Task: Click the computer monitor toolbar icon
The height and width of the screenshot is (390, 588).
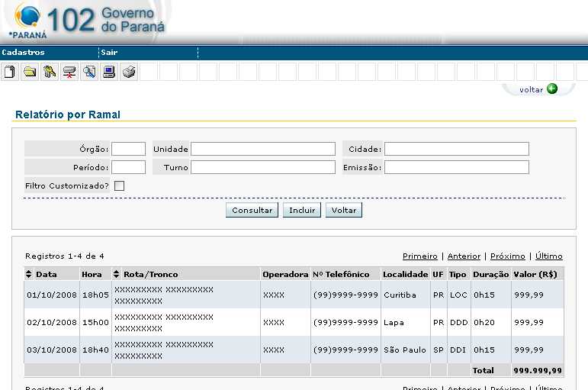Action: [109, 73]
